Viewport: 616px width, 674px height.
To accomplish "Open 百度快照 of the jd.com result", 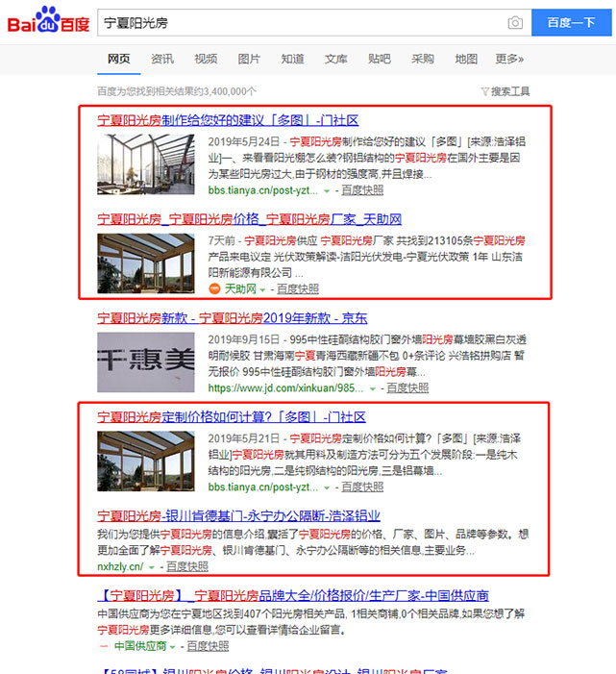I will (x=407, y=387).
